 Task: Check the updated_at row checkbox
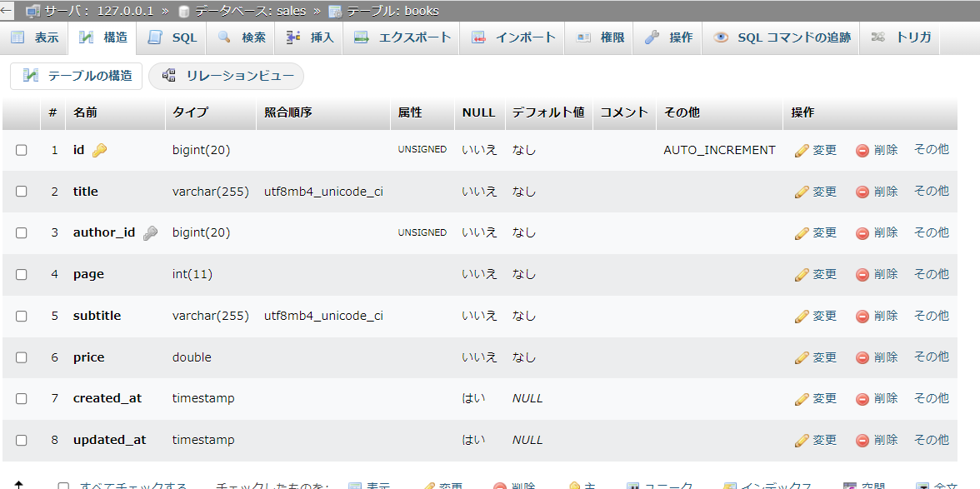(x=21, y=440)
